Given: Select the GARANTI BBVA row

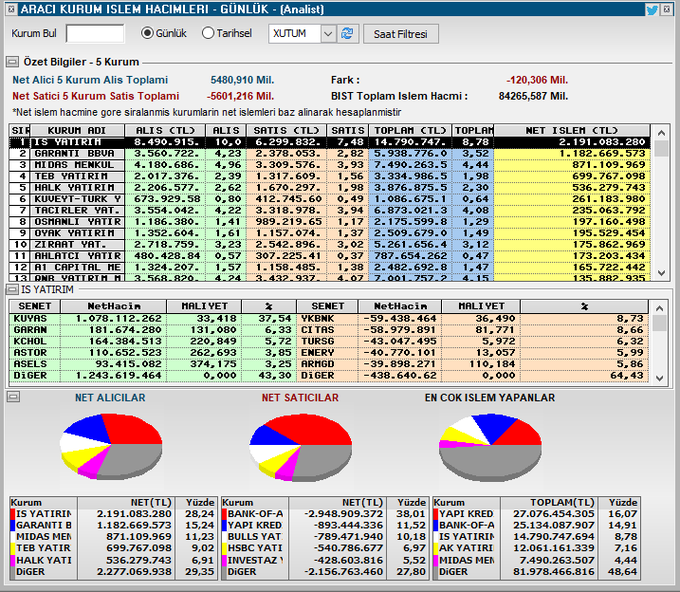Looking at the screenshot, I should tap(330, 154).
